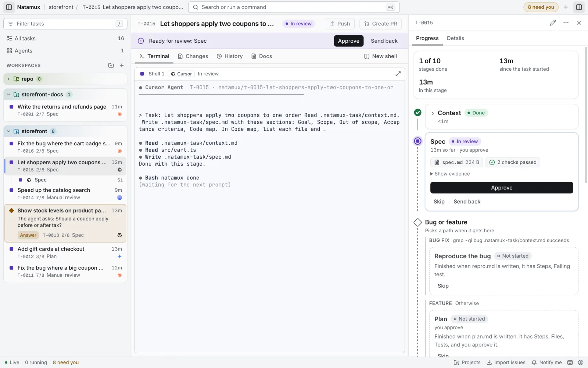Toggle the right panel layout icon
This screenshot has width=588, height=368.
579,7
